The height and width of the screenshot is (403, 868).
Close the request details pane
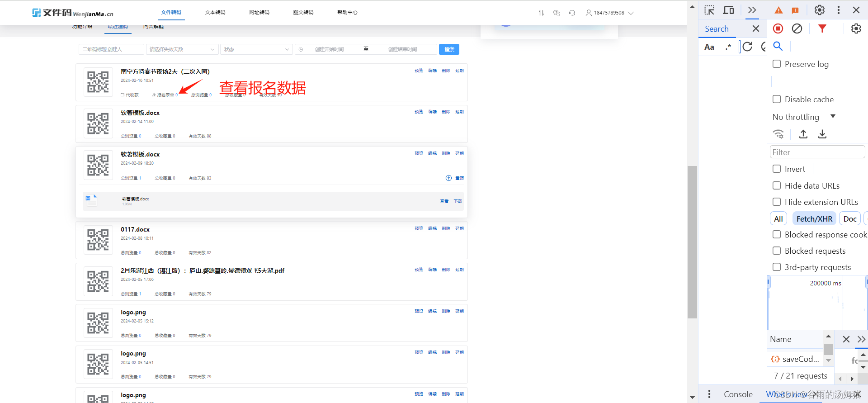pyautogui.click(x=846, y=339)
